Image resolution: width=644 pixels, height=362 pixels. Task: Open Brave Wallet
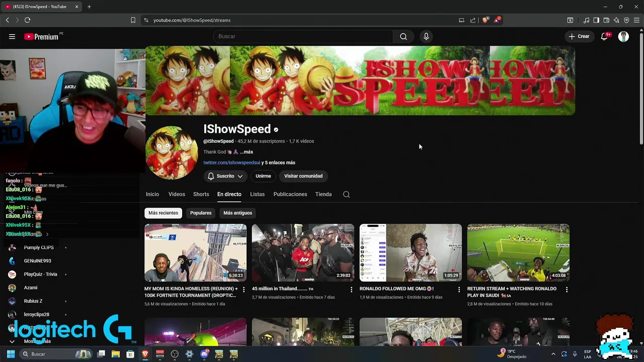point(606,20)
